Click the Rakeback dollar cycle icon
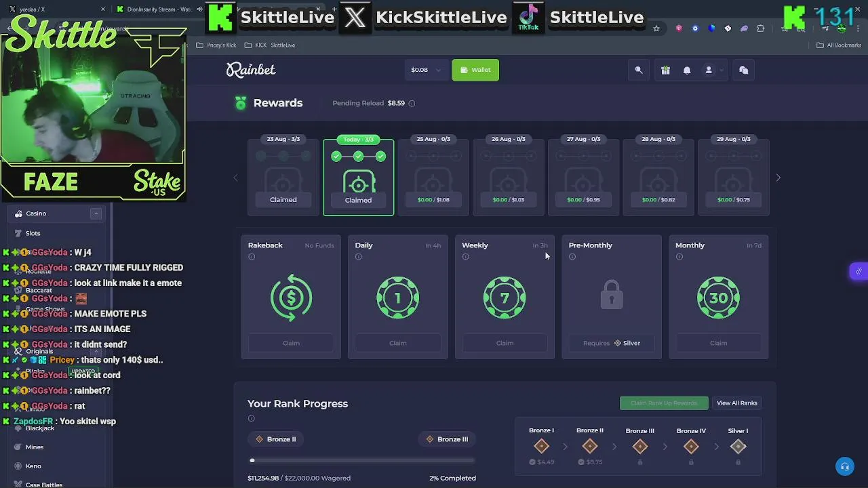The image size is (868, 488). pos(291,298)
